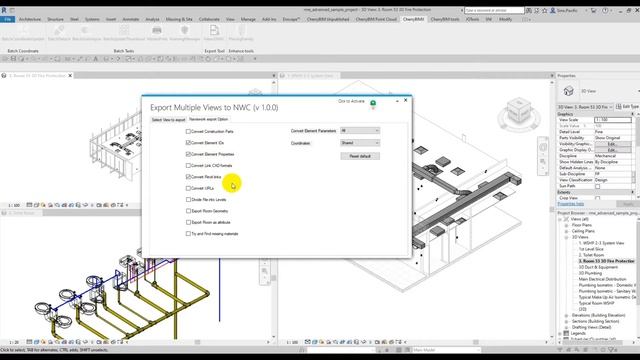Enable Try and Find missing materials
This screenshot has width=640, height=360.
tap(188, 234)
